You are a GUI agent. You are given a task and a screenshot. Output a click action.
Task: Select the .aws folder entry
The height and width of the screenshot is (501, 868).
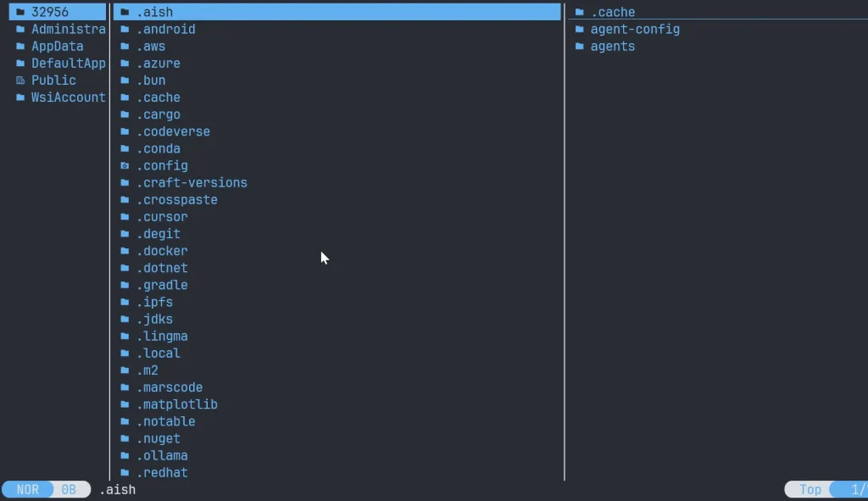(151, 47)
